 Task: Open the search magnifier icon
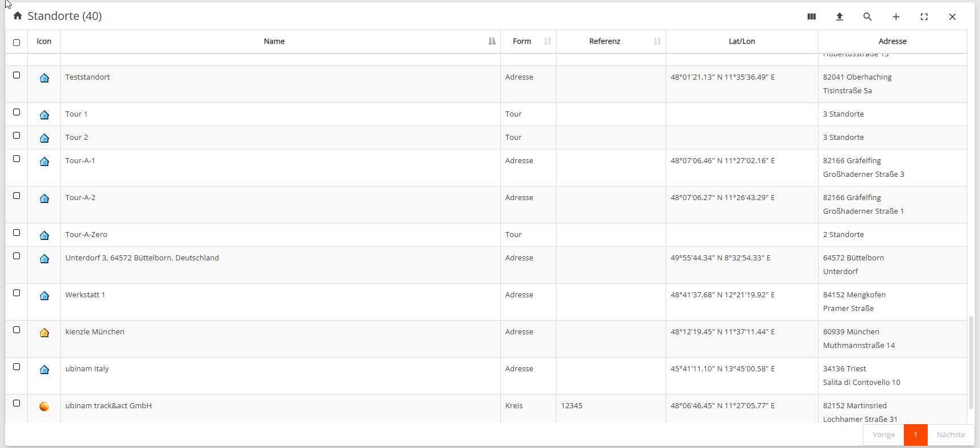(x=867, y=16)
